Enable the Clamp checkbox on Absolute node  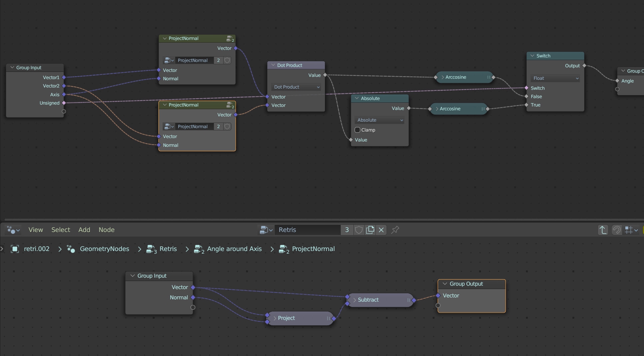pos(358,130)
